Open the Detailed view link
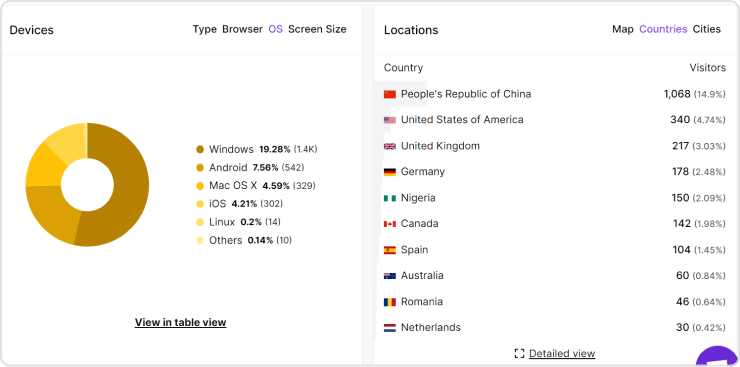This screenshot has width=740, height=367. pyautogui.click(x=562, y=353)
